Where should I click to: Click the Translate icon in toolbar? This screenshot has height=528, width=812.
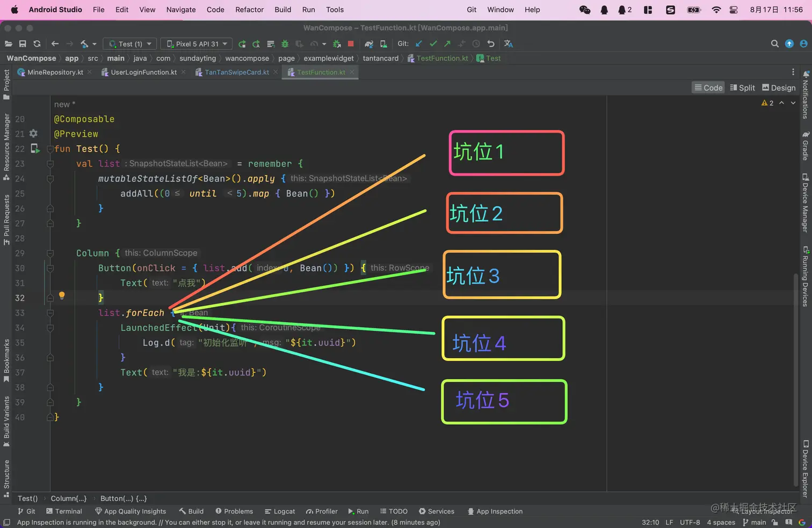[x=509, y=44]
